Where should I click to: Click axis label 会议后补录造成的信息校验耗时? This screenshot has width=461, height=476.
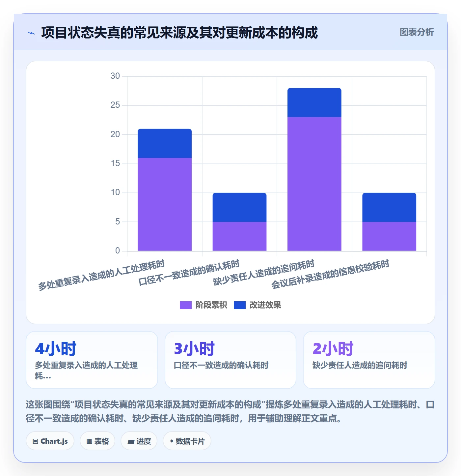[330, 274]
